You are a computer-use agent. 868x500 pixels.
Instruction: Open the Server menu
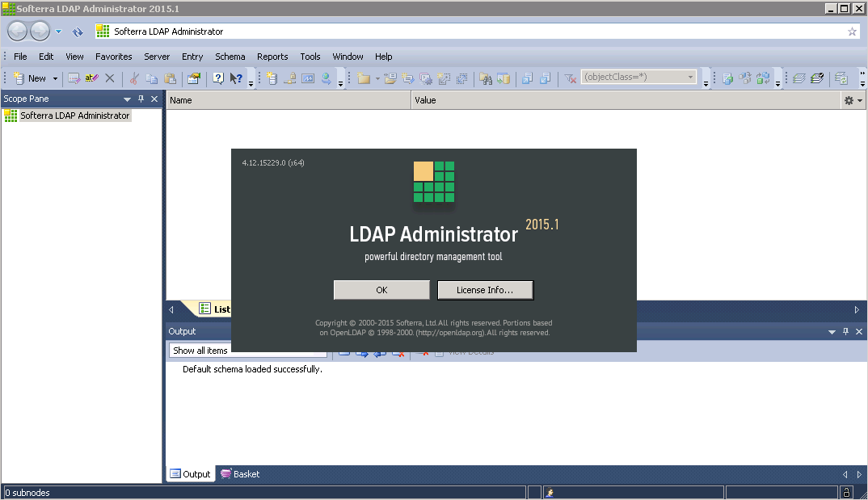tap(157, 57)
